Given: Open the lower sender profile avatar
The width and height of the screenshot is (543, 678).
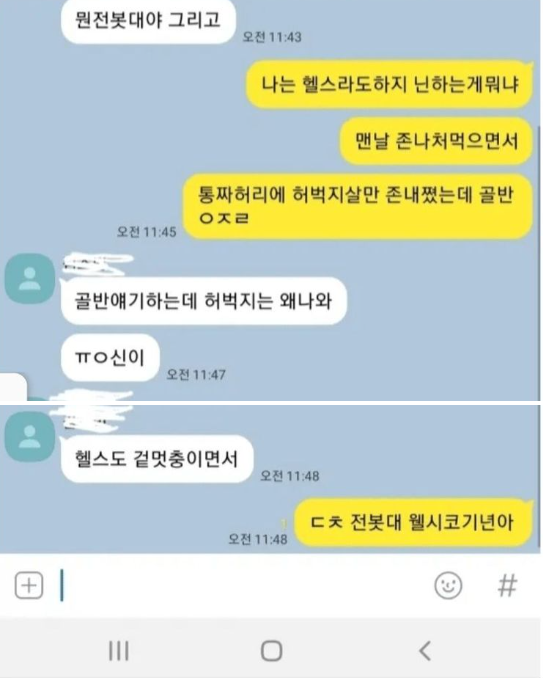Looking at the screenshot, I should pos(29,436).
